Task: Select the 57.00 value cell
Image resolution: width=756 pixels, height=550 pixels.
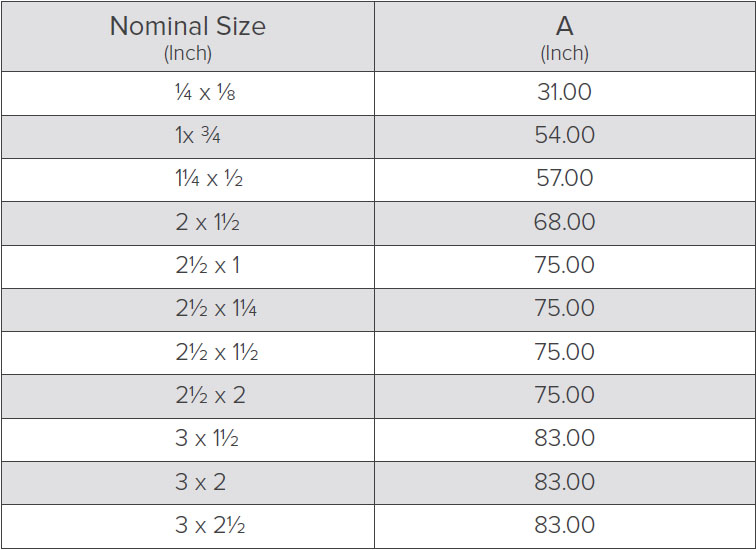Action: [x=565, y=180]
